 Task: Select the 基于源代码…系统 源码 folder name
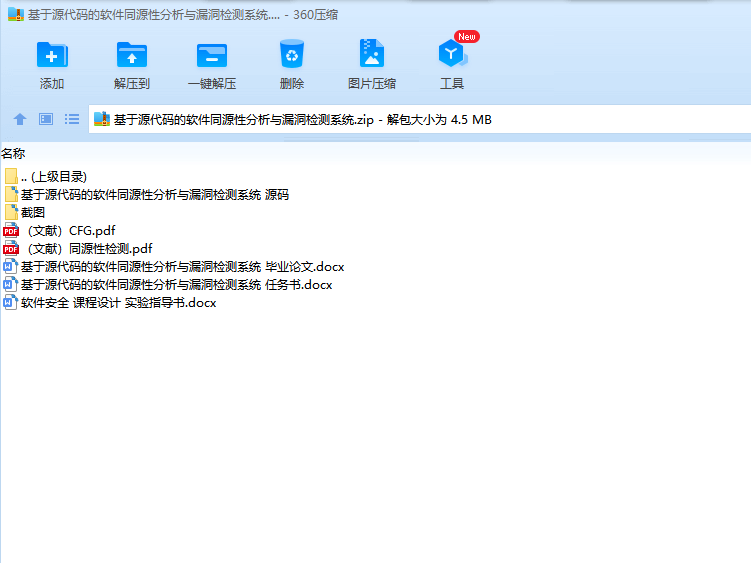[x=155, y=195]
